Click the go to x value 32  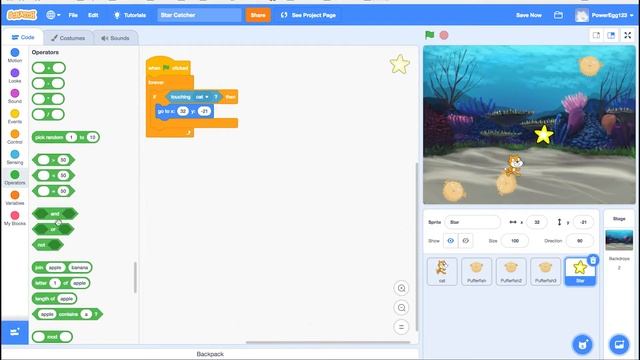183,111
